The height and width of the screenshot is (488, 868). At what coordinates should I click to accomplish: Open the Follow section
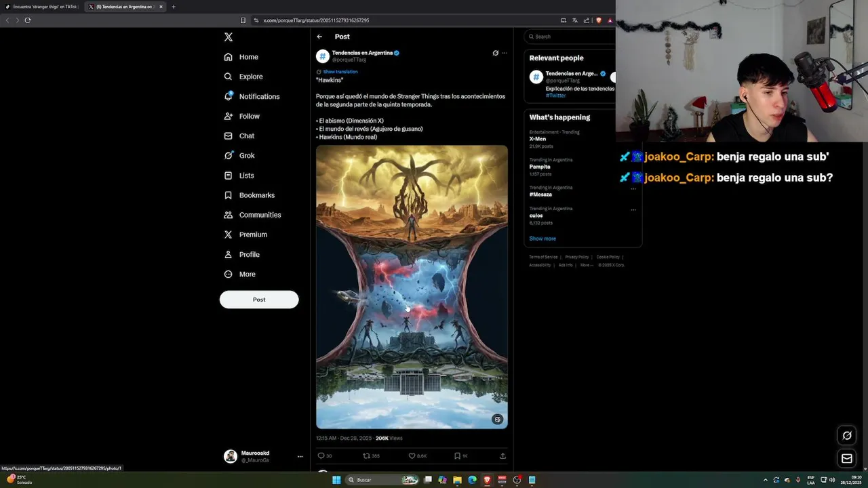point(242,116)
